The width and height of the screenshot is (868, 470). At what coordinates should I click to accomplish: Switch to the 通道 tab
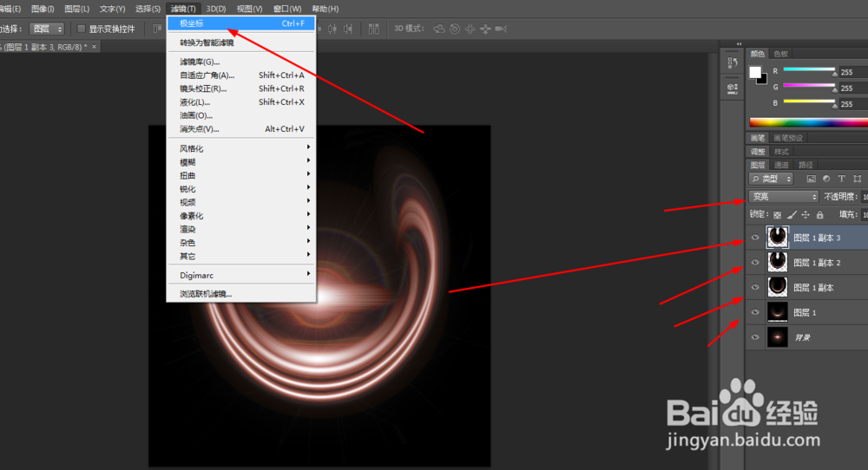(781, 165)
